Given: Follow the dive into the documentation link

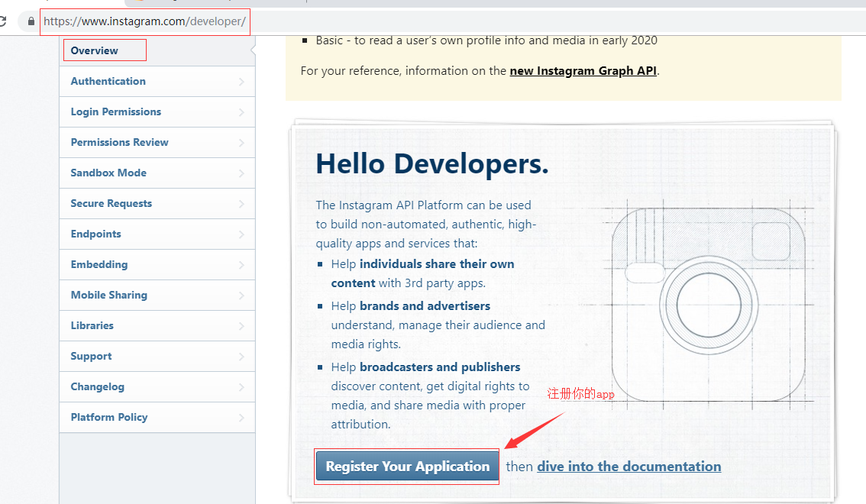Looking at the screenshot, I should (629, 467).
